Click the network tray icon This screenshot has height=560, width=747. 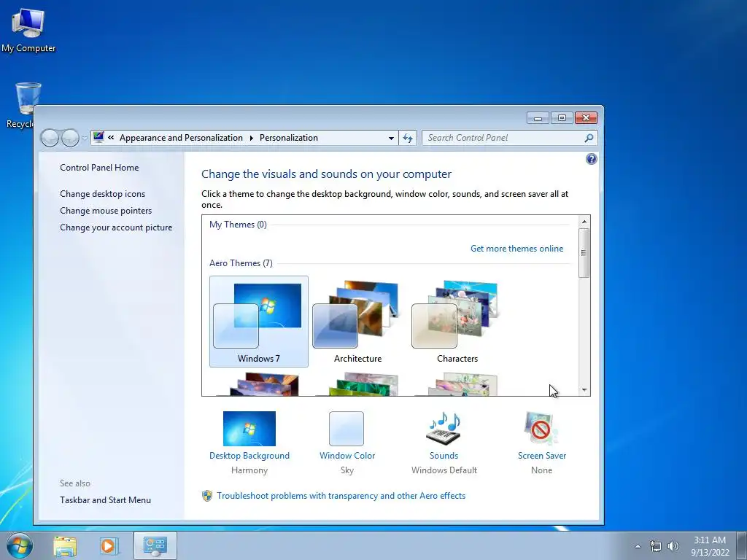656,546
